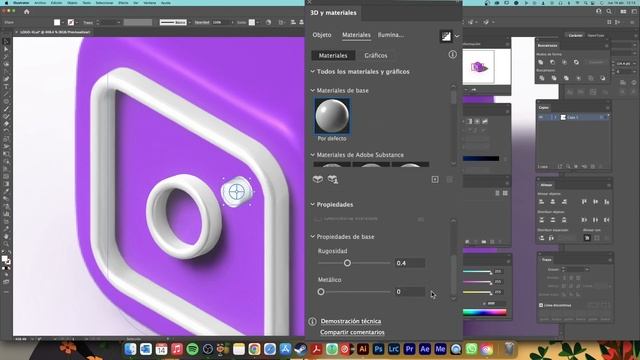The image size is (640, 360).
Task: Open Spotify from the Dock
Action: [192, 349]
